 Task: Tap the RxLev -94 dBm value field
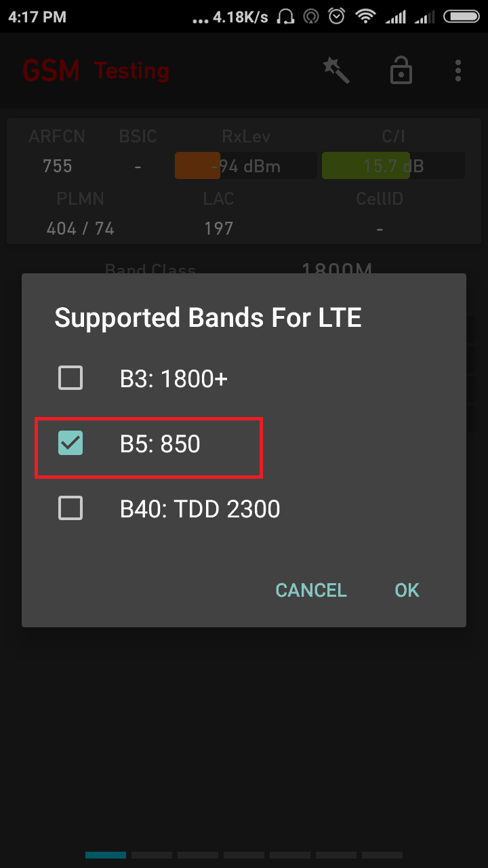[x=245, y=165]
